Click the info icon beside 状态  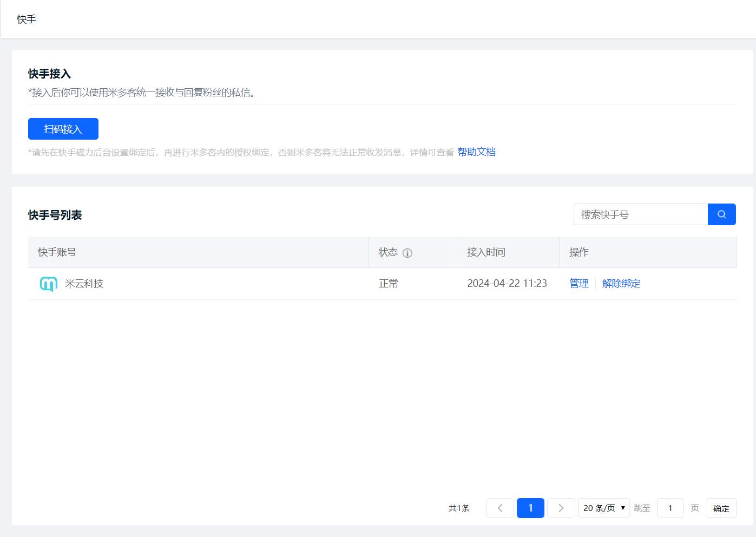pos(407,253)
